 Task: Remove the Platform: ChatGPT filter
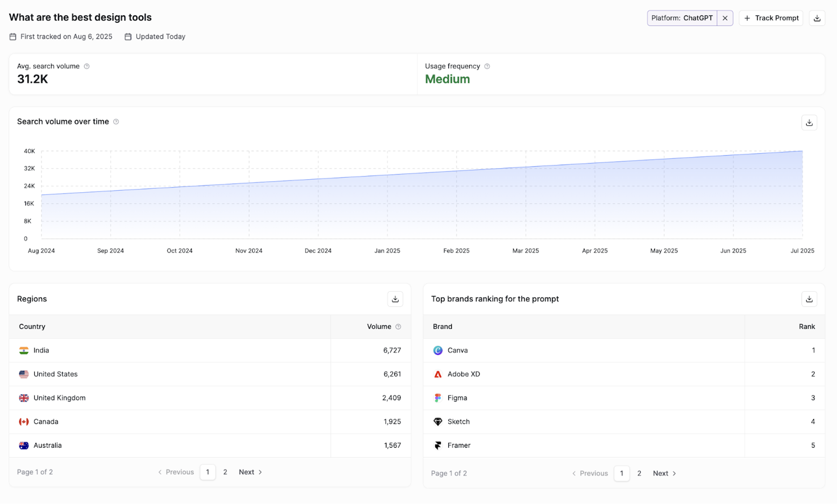[x=725, y=18]
